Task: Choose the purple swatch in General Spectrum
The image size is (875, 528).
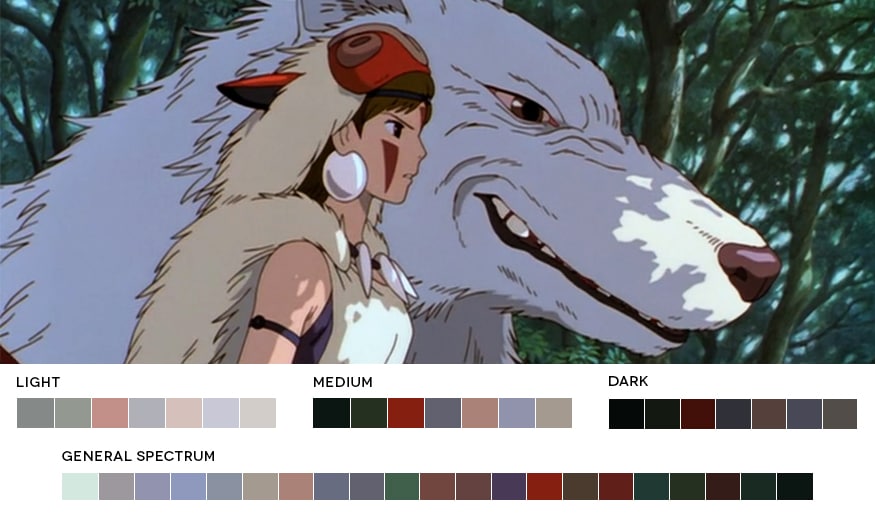Action: coord(509,486)
